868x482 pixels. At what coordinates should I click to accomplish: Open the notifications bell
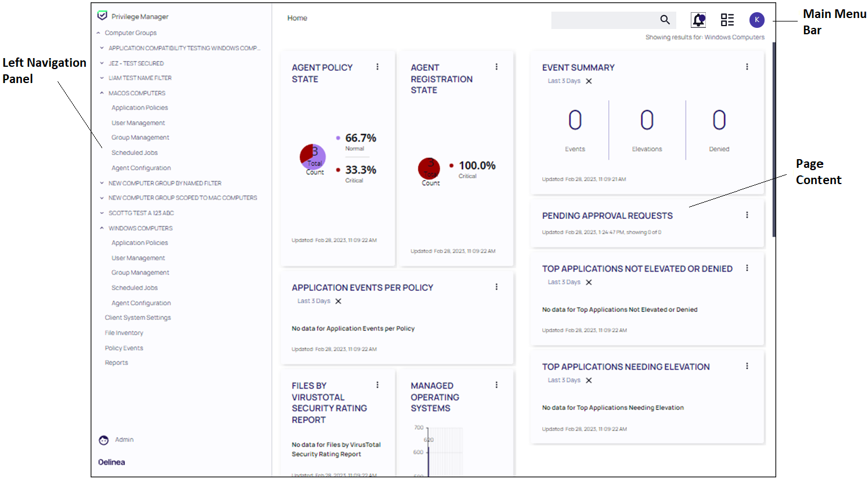698,19
